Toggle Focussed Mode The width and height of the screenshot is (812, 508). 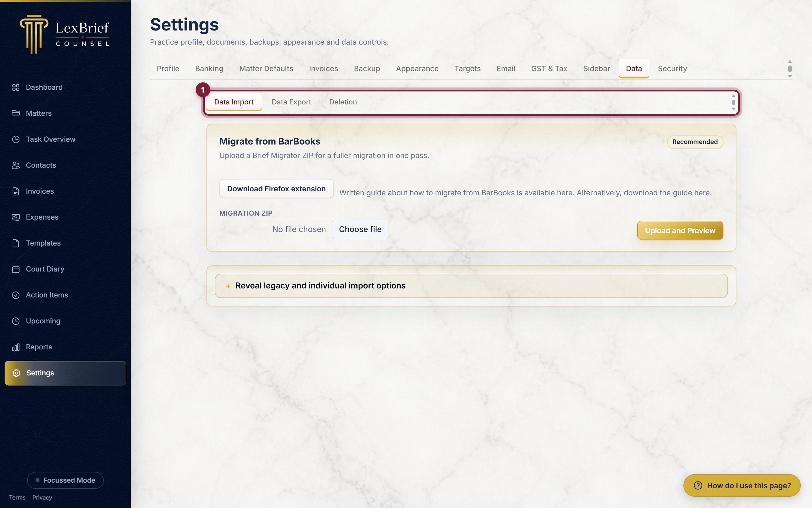click(65, 480)
